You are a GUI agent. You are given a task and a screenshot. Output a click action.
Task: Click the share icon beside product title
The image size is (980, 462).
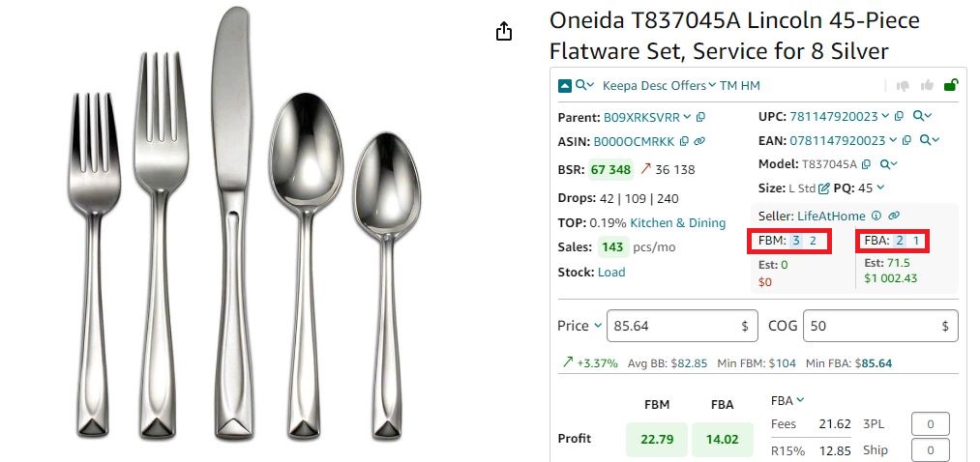(503, 32)
